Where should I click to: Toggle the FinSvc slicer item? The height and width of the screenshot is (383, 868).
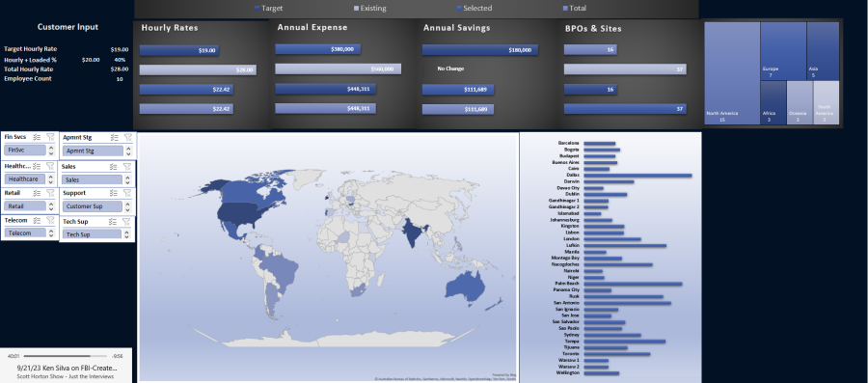pos(25,150)
